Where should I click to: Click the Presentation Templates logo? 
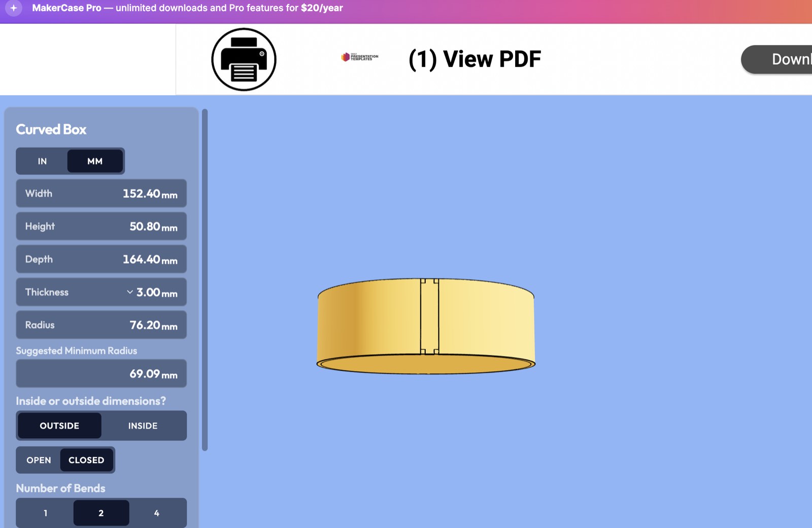[359, 57]
